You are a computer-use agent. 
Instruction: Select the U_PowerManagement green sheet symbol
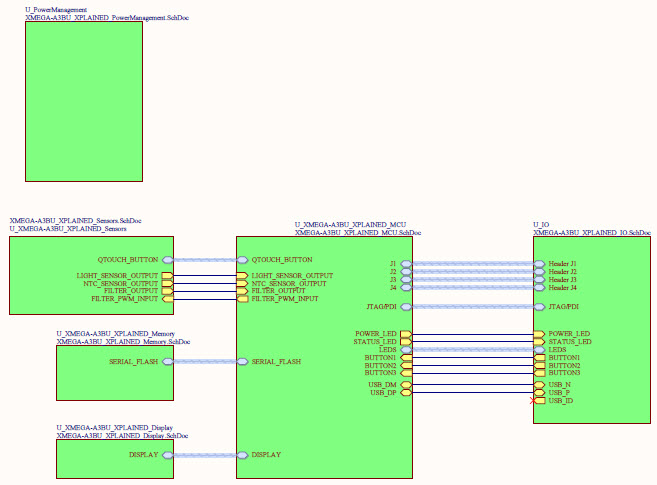(84, 102)
